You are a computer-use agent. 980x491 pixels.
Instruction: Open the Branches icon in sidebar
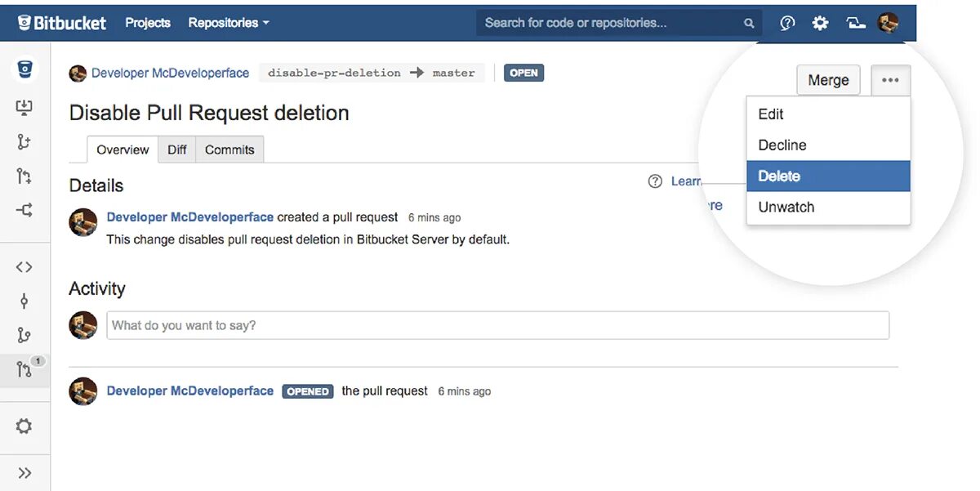click(24, 335)
